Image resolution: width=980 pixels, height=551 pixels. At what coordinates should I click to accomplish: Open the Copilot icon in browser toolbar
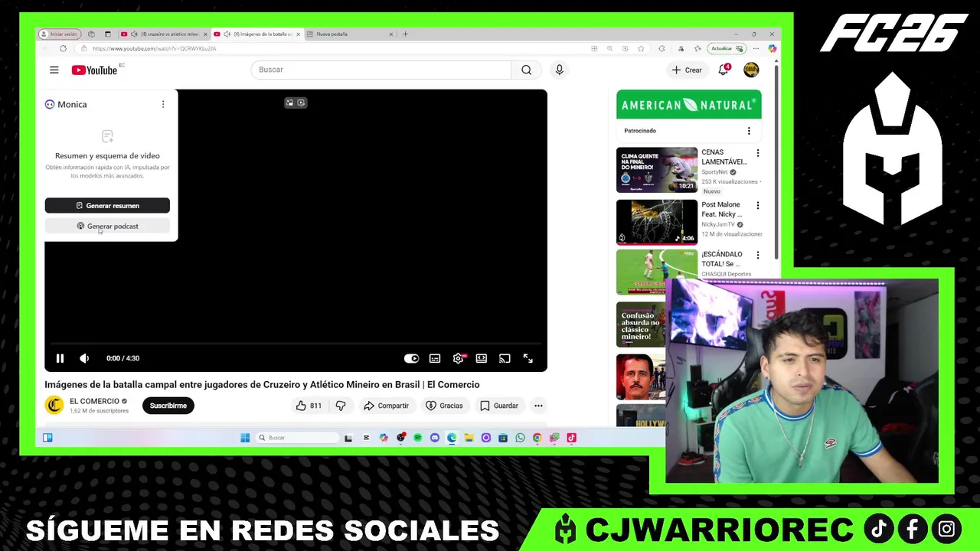(x=773, y=48)
